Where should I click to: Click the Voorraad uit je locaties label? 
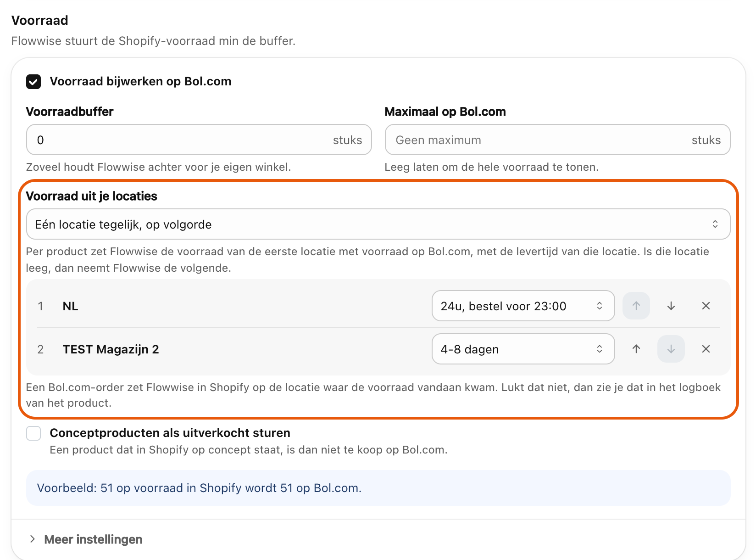(91, 196)
